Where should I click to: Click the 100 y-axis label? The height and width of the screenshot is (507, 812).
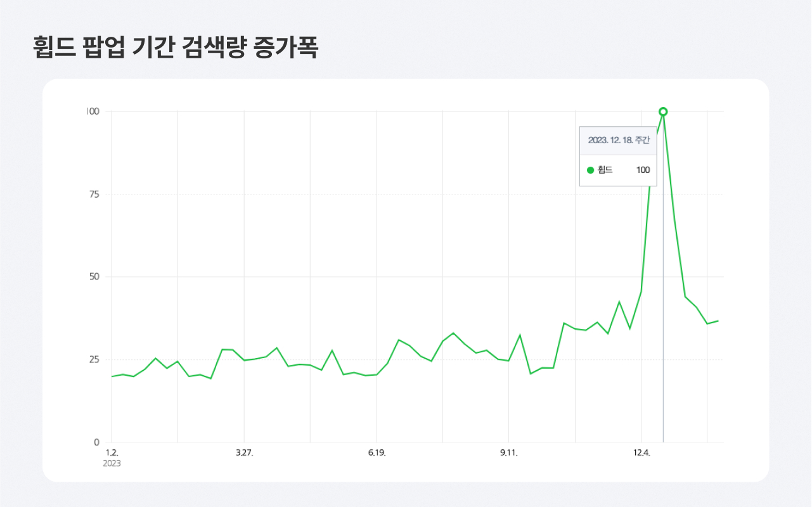[x=93, y=112]
